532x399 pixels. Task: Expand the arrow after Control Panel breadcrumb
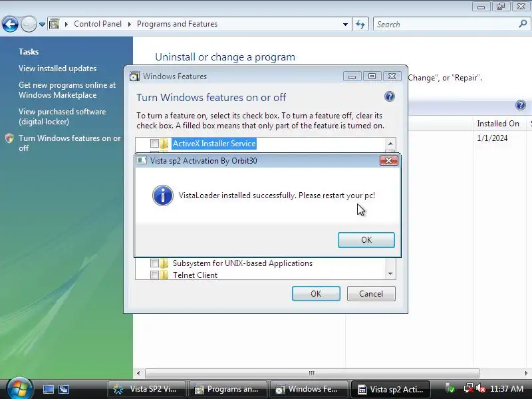tap(129, 24)
